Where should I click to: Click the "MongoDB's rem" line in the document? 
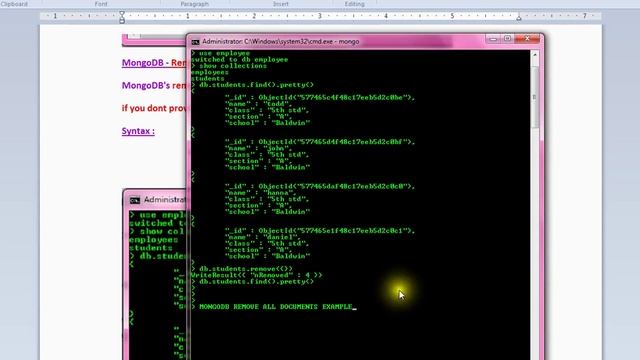point(154,86)
